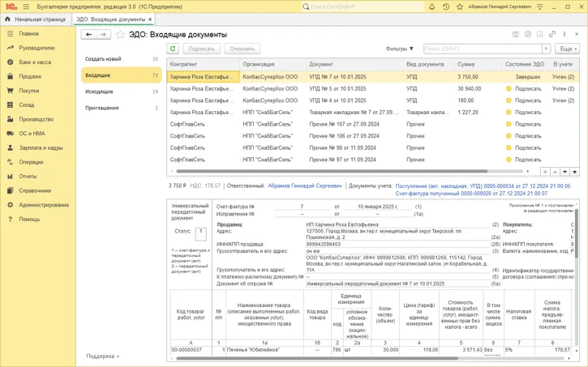Switch to the Исходящие folder
588x367 pixels.
99,92
